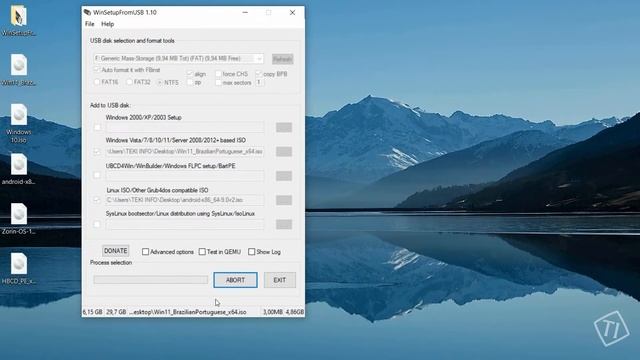640x360 pixels.
Task: Browse for SysLinux bootsector source
Action: pos(284,224)
